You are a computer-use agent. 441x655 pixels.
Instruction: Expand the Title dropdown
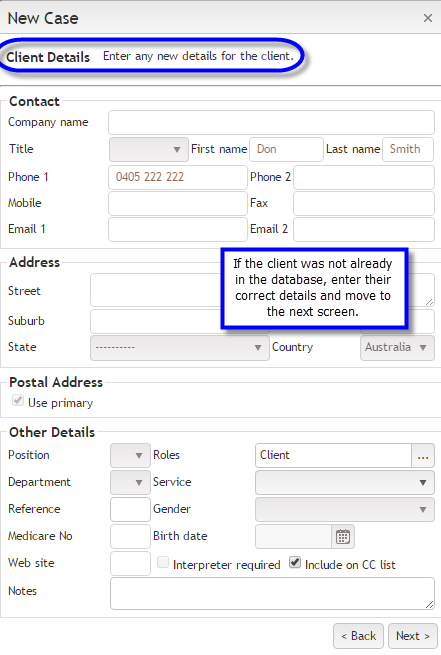149,150
